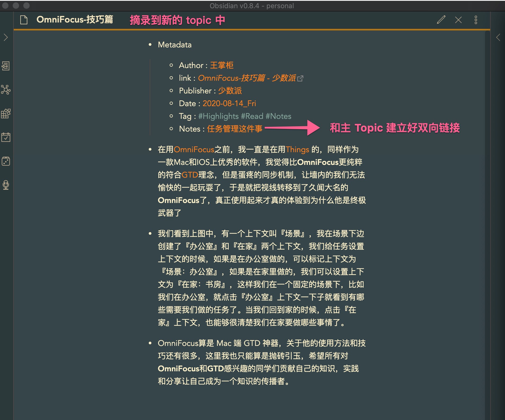Image resolution: width=505 pixels, height=420 pixels.
Task: Open the author link 王掌柜
Action: click(222, 65)
